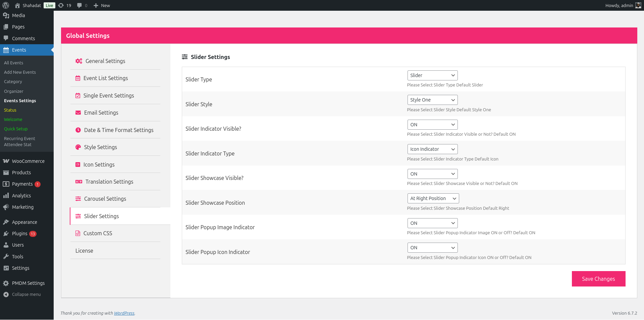Open the Custom CSS tab
Screen dimensions: 644x320
(115, 233)
